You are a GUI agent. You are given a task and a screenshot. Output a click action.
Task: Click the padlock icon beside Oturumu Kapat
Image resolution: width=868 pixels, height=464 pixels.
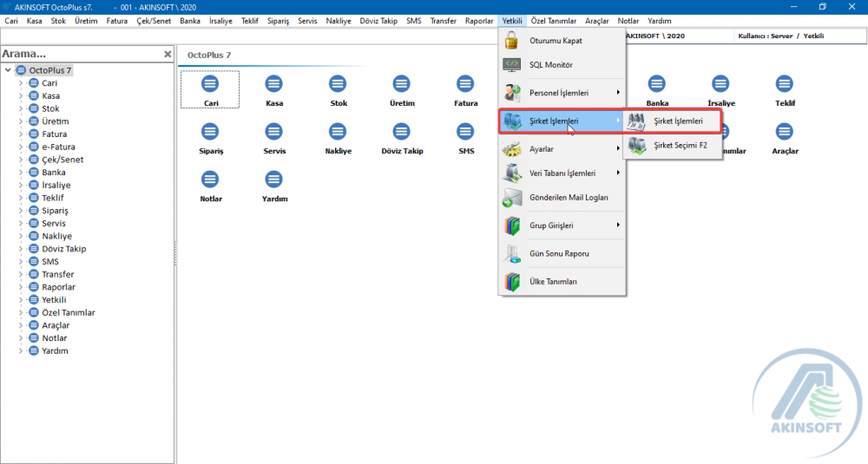pyautogui.click(x=511, y=41)
